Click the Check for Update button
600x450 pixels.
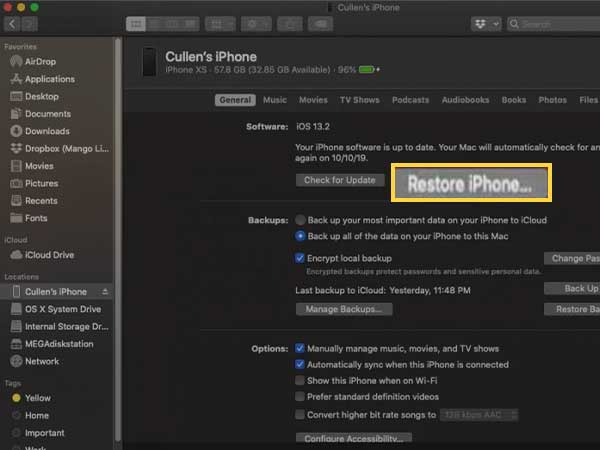coord(340,180)
